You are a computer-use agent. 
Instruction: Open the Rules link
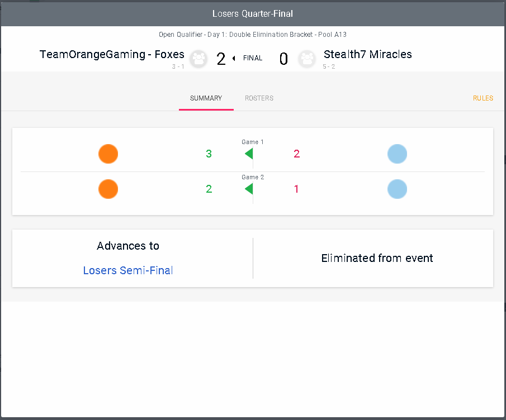[x=483, y=98]
